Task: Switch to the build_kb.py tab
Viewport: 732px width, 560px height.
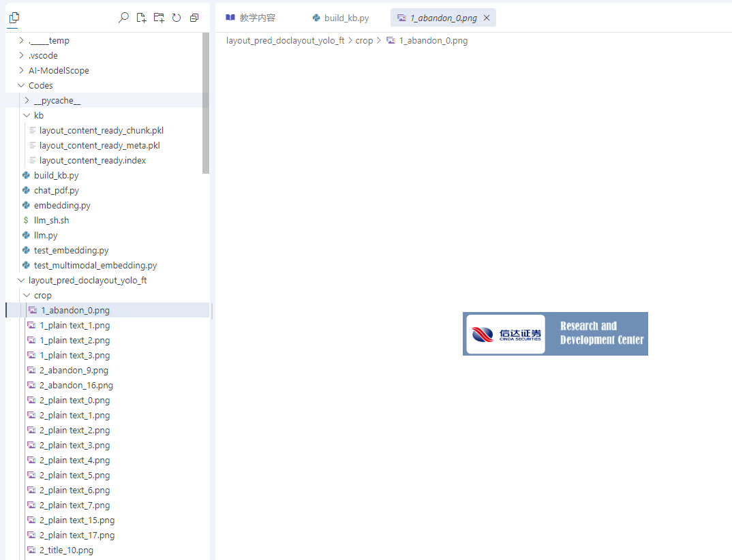Action: coord(341,18)
